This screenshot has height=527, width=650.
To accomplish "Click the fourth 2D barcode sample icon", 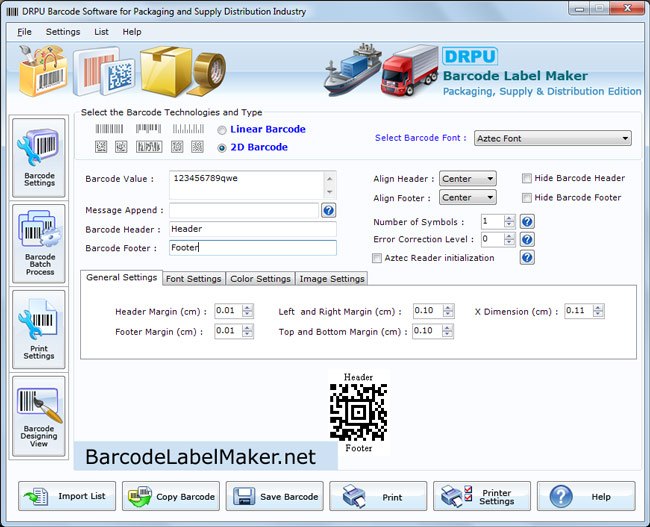I will tap(177, 146).
